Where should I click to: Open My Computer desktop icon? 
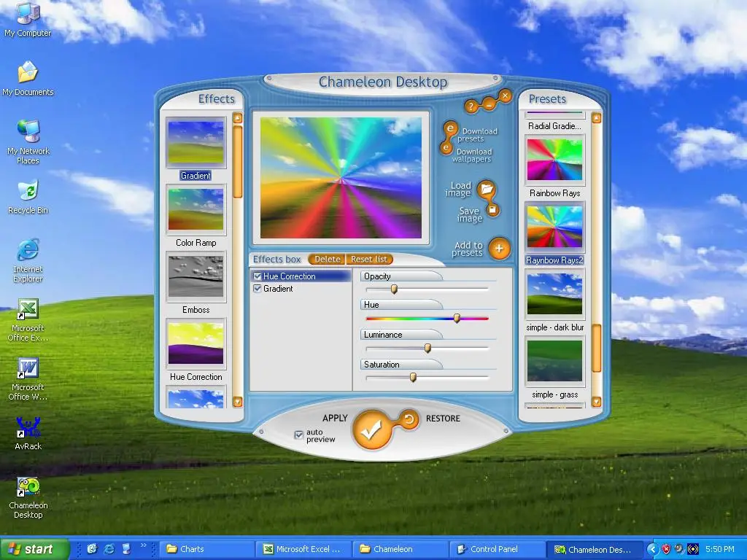coord(28,19)
